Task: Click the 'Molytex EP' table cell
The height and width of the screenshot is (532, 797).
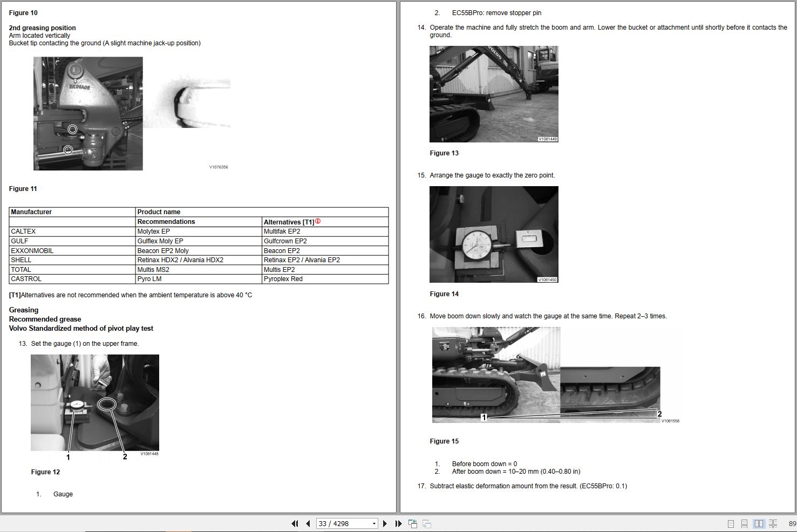Action: [x=199, y=231]
